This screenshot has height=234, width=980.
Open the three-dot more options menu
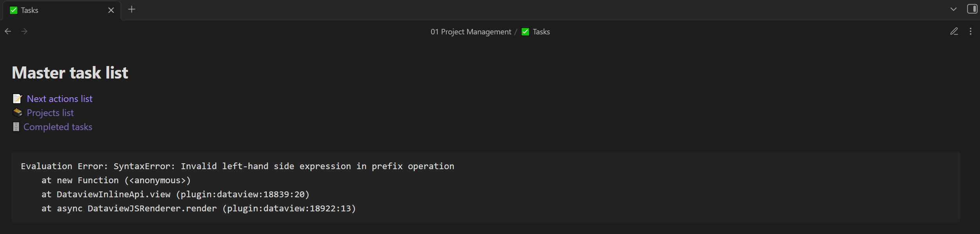[x=970, y=31]
